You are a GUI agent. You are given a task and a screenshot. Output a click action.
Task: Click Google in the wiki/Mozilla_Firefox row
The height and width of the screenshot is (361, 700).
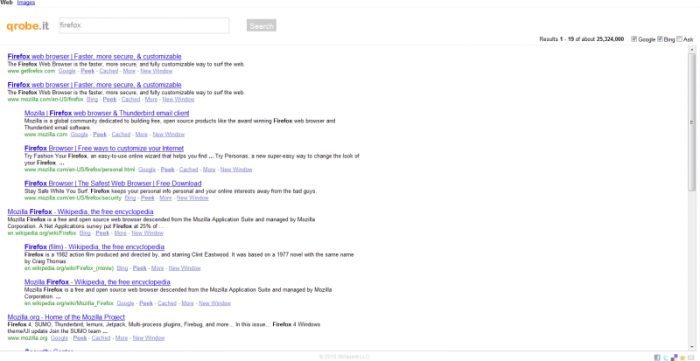pyautogui.click(x=125, y=303)
